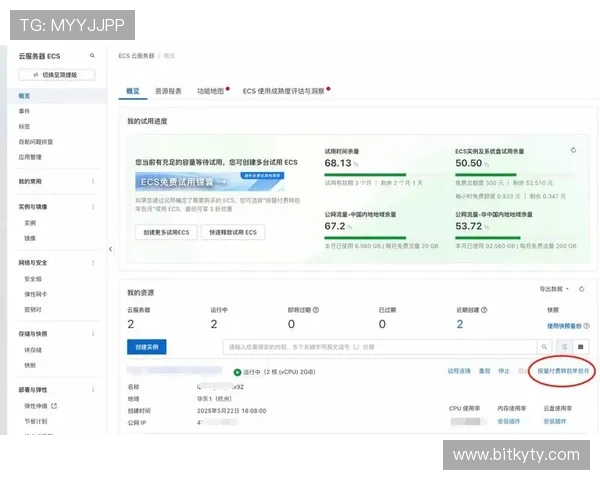Viewport: 600px width, 480px height.
Task: Open the more menu beside 存储与快照
Action: 93,334
